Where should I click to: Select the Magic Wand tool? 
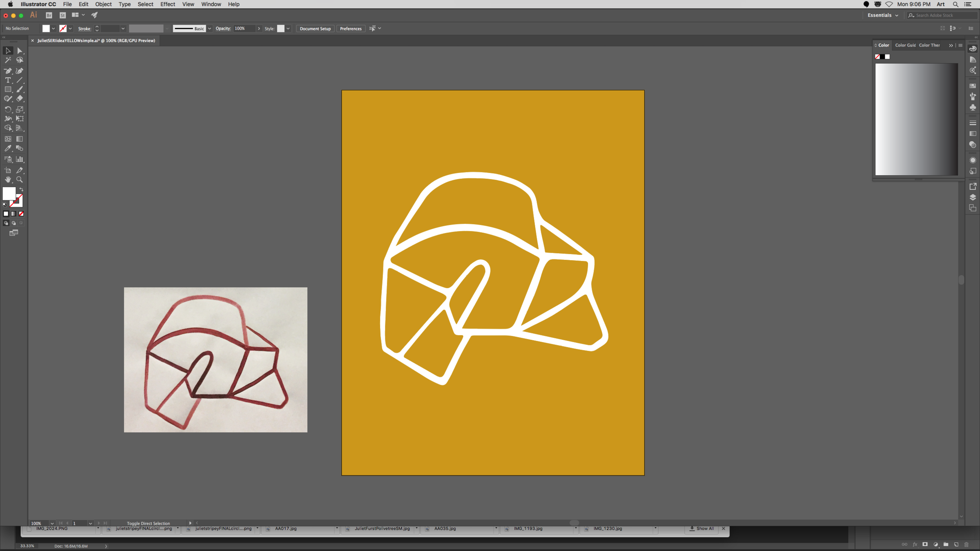[x=8, y=60]
